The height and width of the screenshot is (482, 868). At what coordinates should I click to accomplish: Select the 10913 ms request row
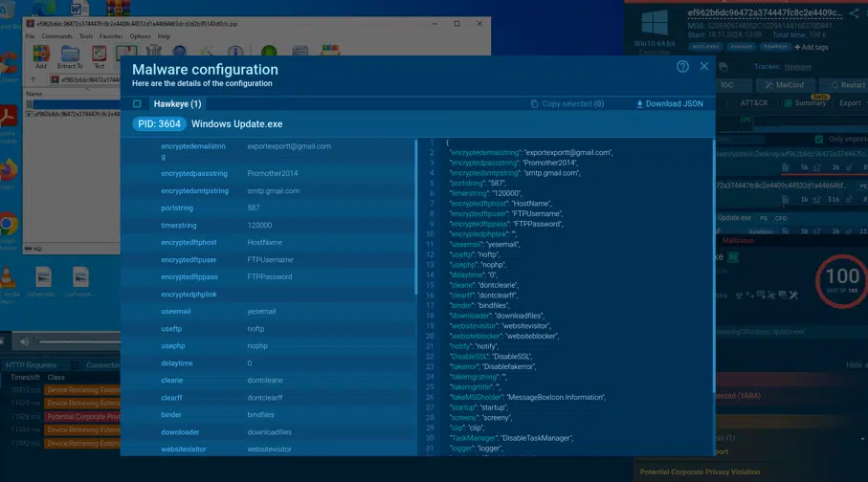(64, 390)
